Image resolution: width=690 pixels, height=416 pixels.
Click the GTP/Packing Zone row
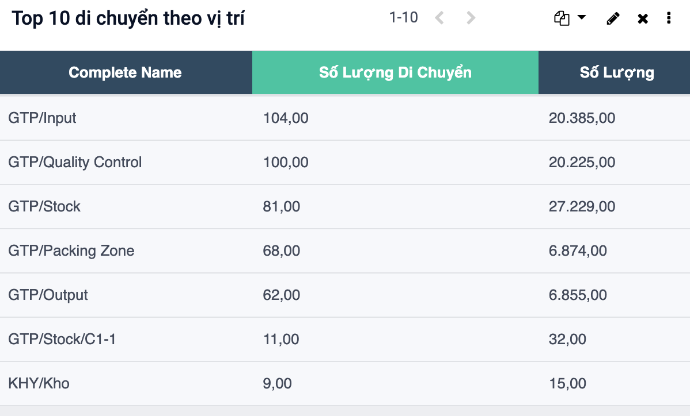click(x=71, y=250)
